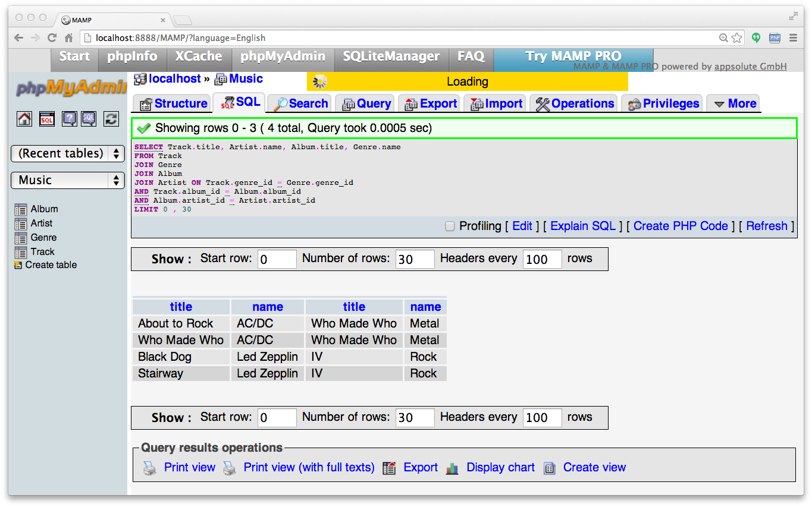Click the Create view icon
This screenshot has height=507, width=812.
click(550, 468)
